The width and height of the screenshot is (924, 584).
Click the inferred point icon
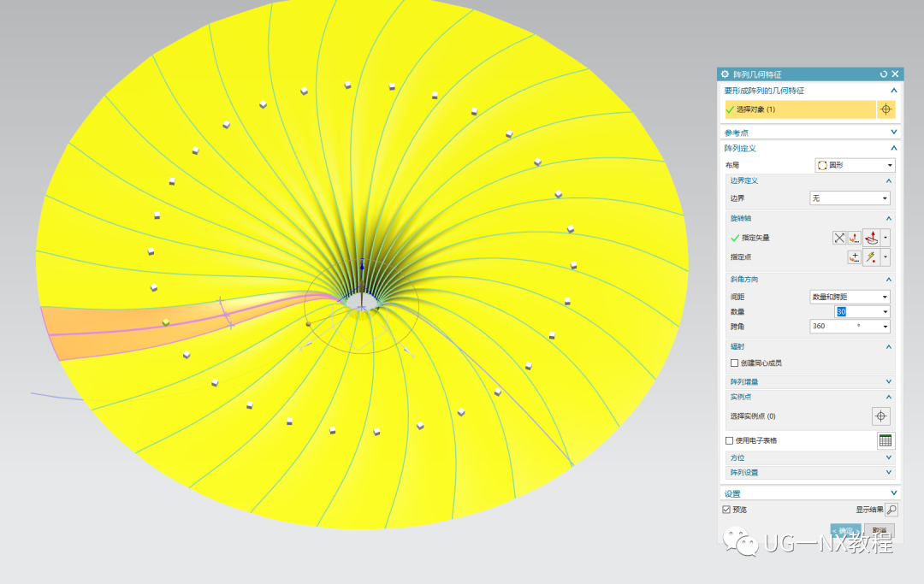(x=872, y=257)
